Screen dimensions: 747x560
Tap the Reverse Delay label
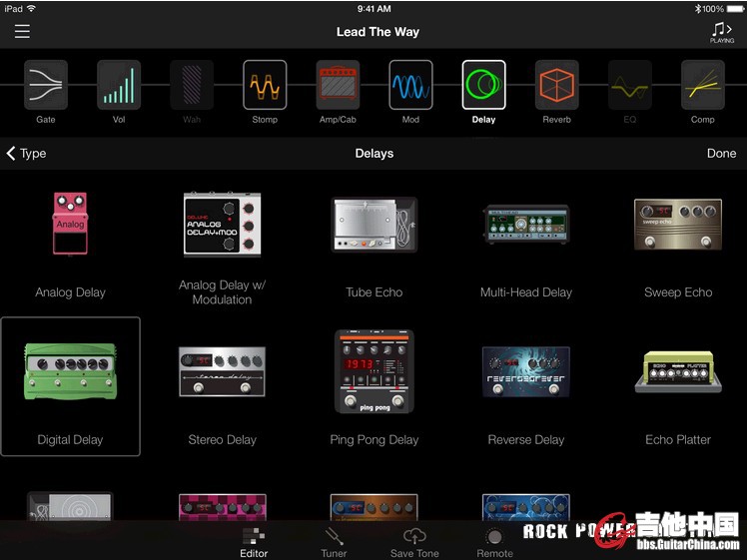point(526,439)
